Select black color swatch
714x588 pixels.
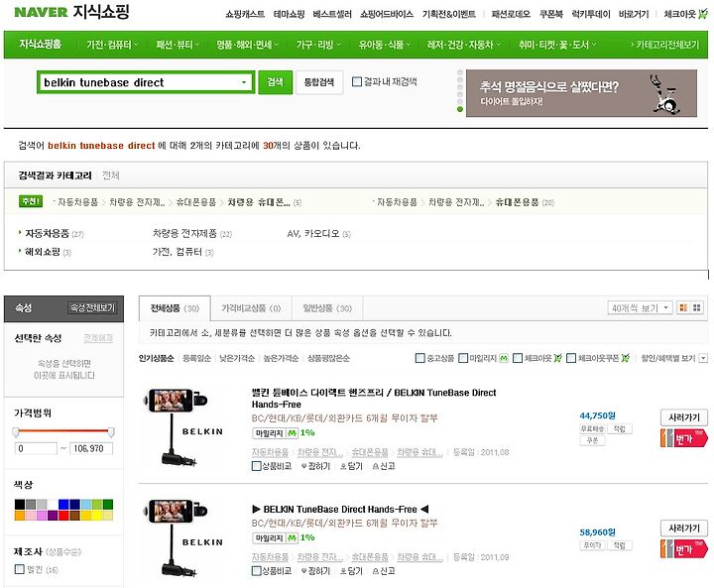pyautogui.click(x=20, y=504)
